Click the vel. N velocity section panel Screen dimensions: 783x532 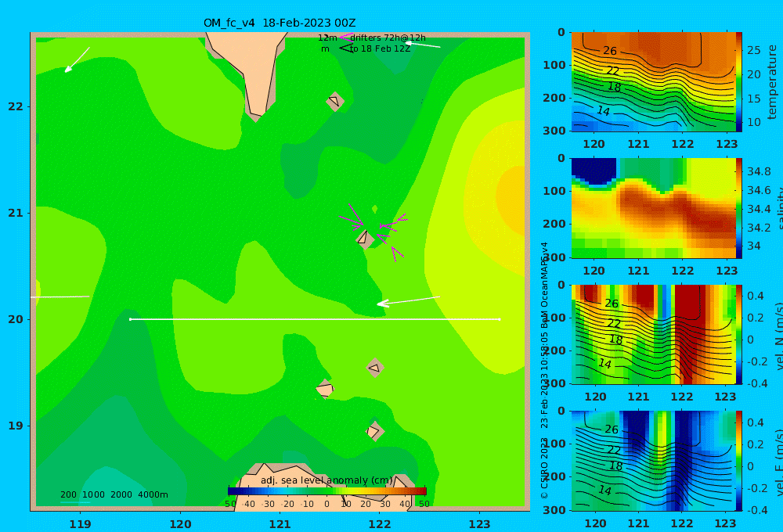[653, 334]
